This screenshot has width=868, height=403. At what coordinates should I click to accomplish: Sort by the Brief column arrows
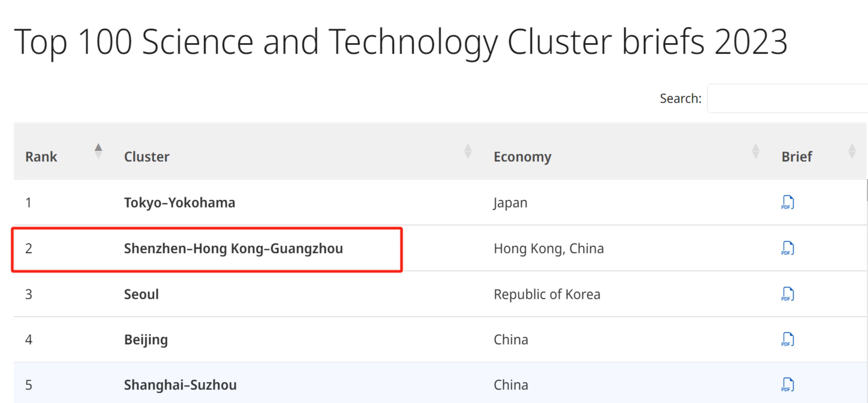852,151
